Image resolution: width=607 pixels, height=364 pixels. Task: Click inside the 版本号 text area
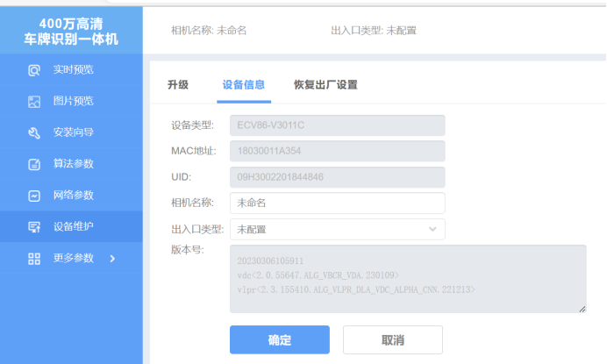(408, 278)
